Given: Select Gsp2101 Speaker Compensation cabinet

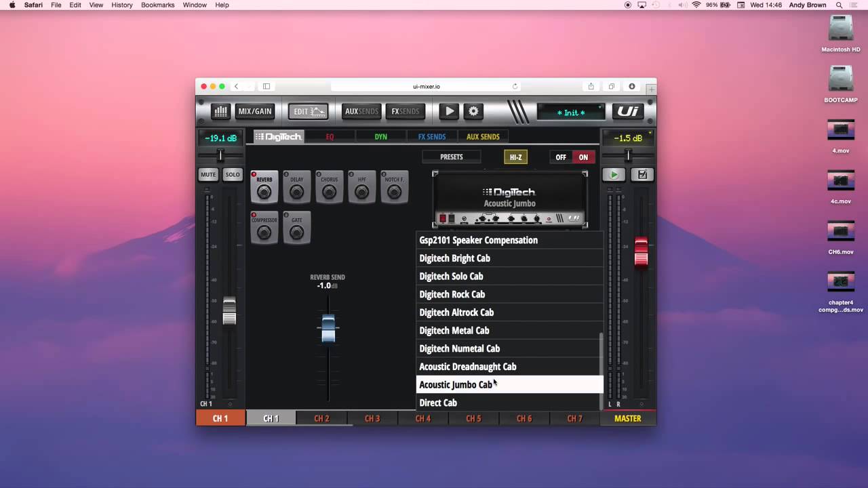Looking at the screenshot, I should pos(509,240).
